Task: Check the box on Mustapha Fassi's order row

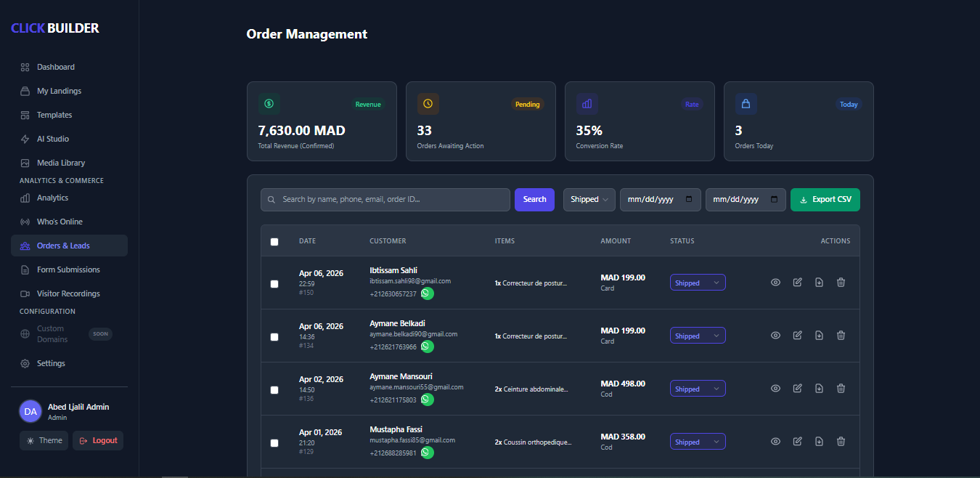Action: click(274, 443)
